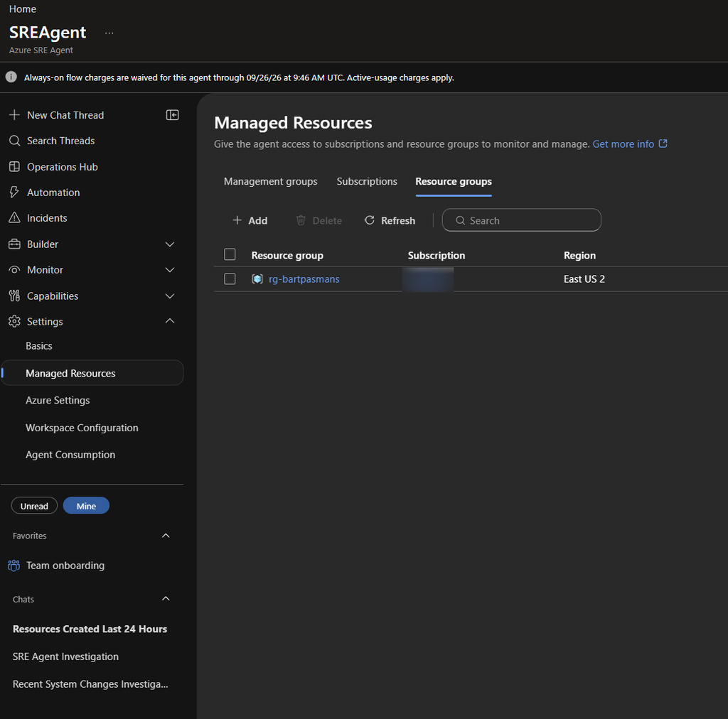Open Basics settings page

[39, 345]
